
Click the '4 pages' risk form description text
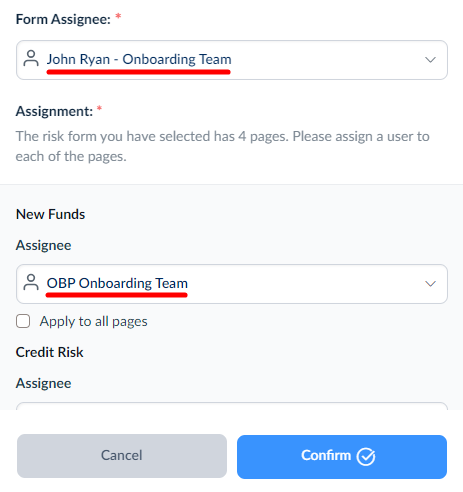point(222,146)
